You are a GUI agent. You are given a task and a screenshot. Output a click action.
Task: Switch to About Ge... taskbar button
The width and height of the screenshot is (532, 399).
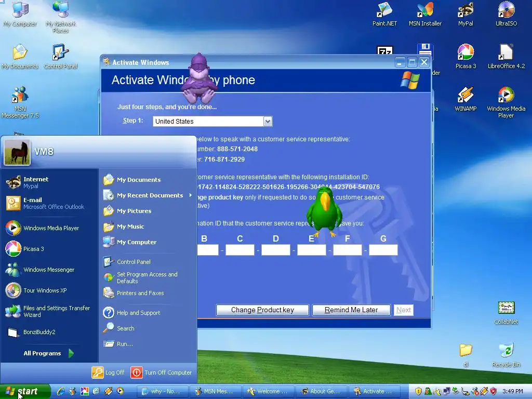pyautogui.click(x=321, y=391)
